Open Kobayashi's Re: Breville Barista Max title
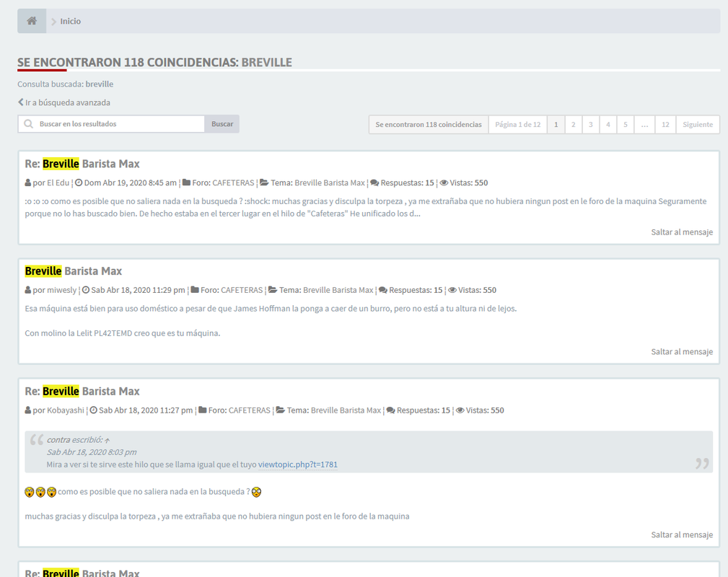 pos(82,392)
